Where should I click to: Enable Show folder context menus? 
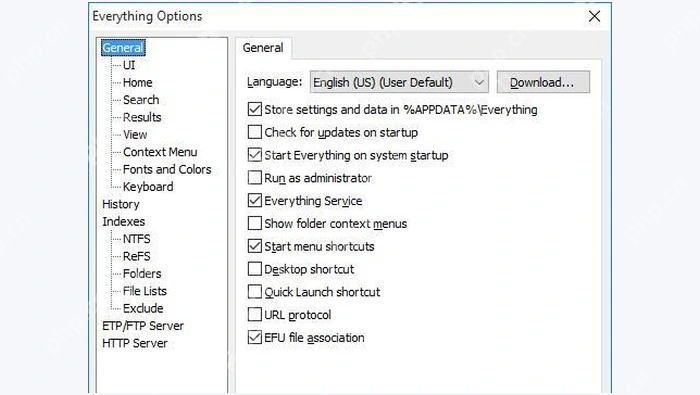point(254,223)
